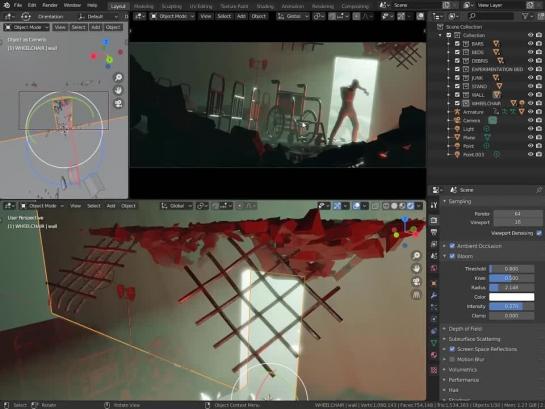Image resolution: width=545 pixels, height=409 pixels.
Task: Click pan hand icon in bottom perspective viewport
Action: point(416,268)
